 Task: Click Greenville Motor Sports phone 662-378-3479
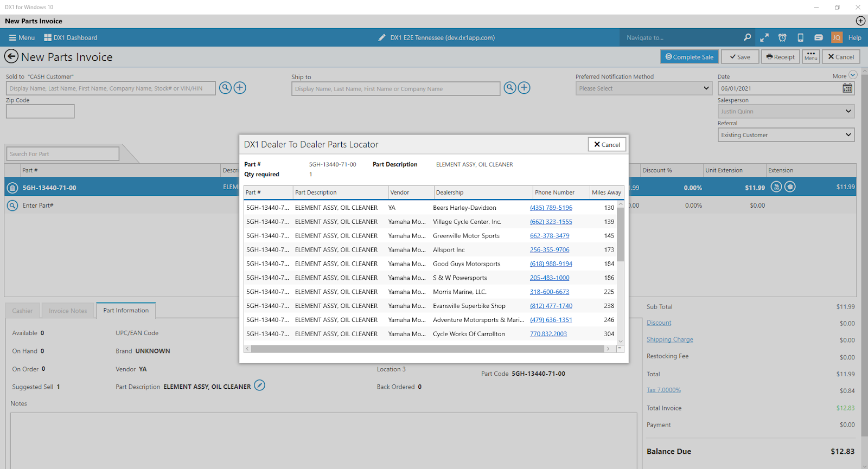[550, 236]
